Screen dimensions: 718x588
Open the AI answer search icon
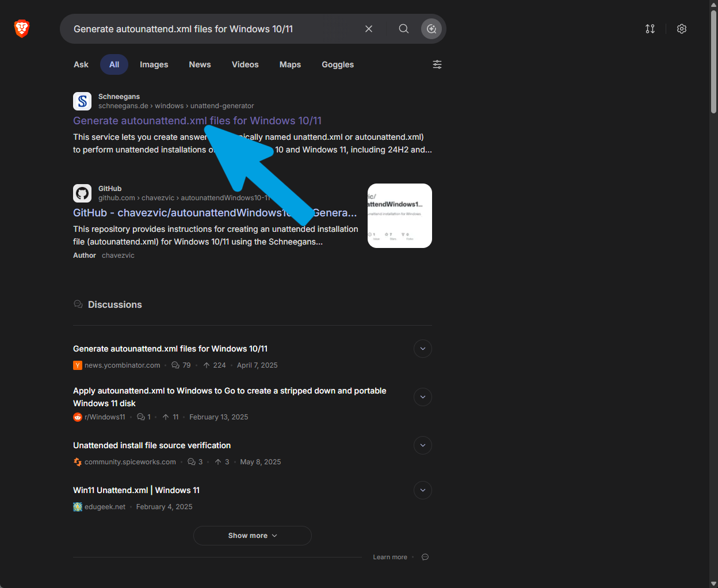point(431,29)
